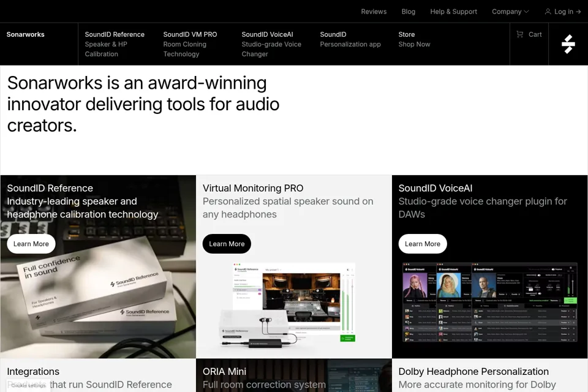
Task: Click Learn More under SoundID VoiceAI
Action: [423, 244]
